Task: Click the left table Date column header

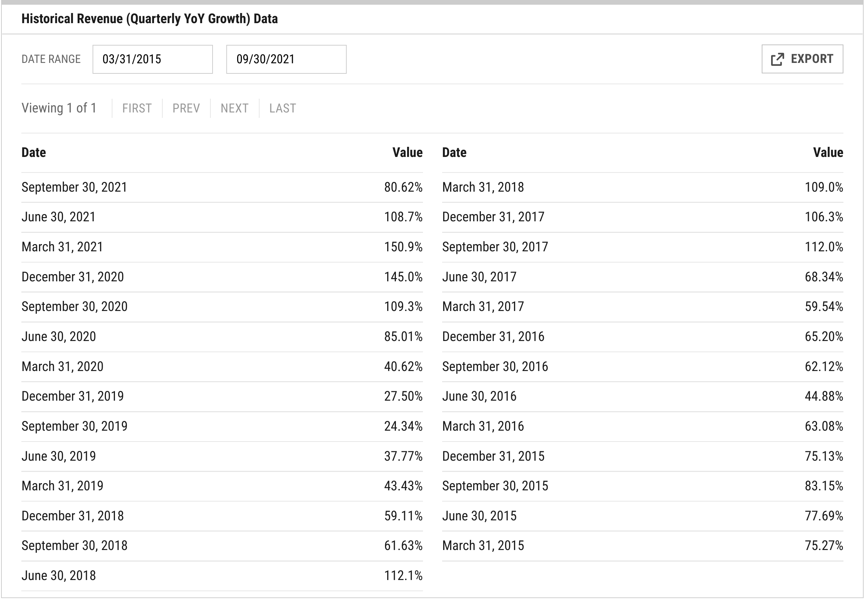Action: [x=34, y=153]
